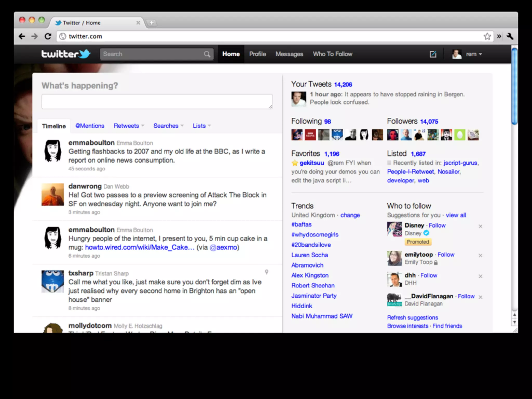Click the vertical page scrollbar thumb

click(514, 86)
